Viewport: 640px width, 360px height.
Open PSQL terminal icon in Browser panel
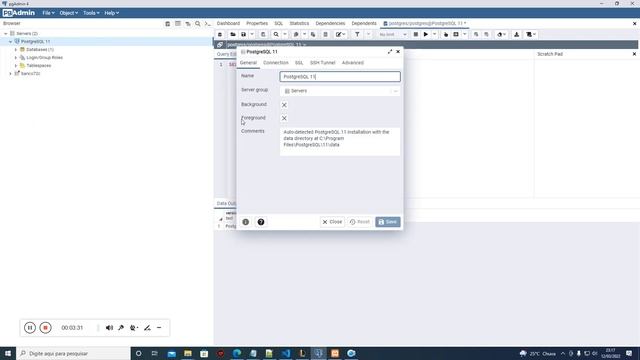point(208,24)
